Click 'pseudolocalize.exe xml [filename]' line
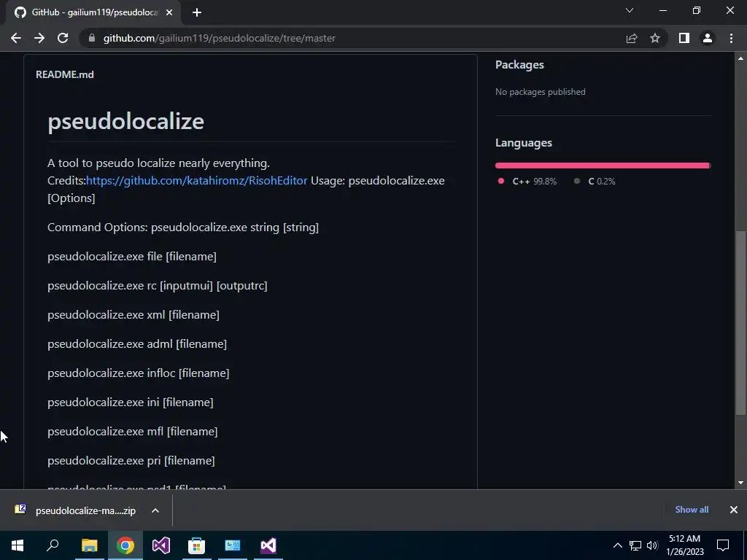This screenshot has height=560, width=747. [133, 315]
